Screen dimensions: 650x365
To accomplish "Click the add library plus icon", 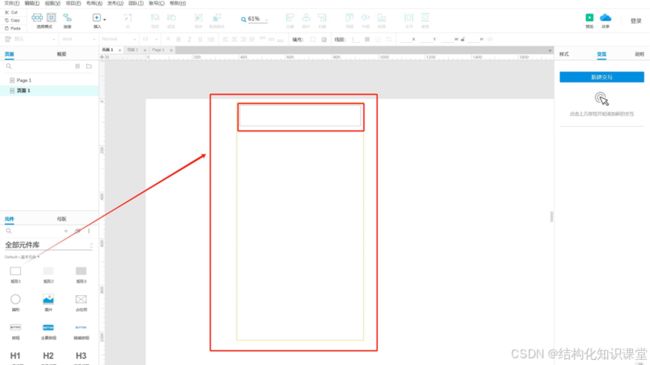I will tap(66, 231).
